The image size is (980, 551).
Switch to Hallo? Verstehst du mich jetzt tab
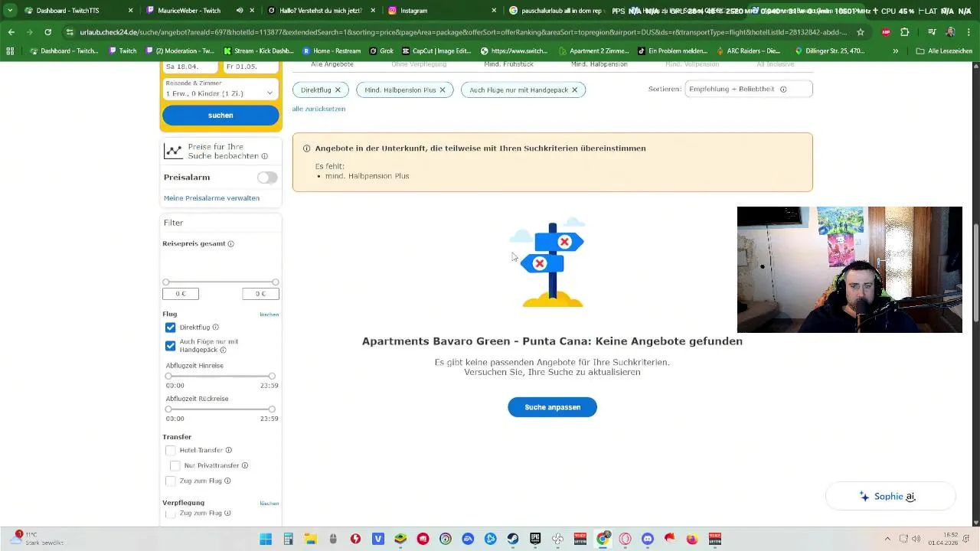(321, 11)
